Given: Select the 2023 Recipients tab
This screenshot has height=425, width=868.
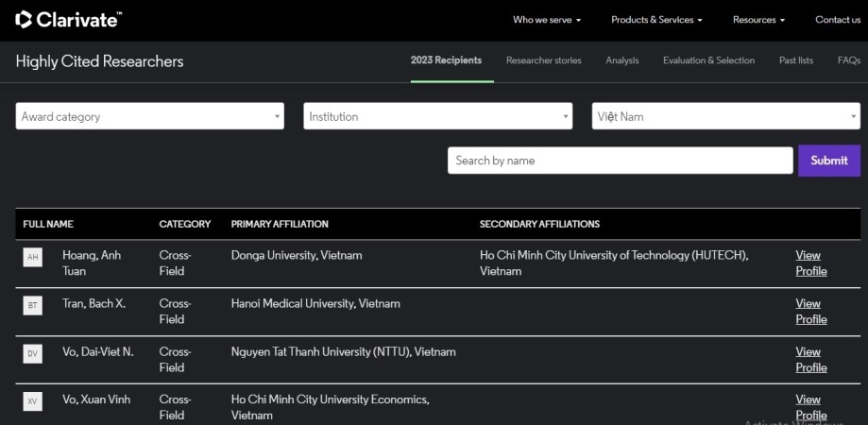Looking at the screenshot, I should [446, 60].
